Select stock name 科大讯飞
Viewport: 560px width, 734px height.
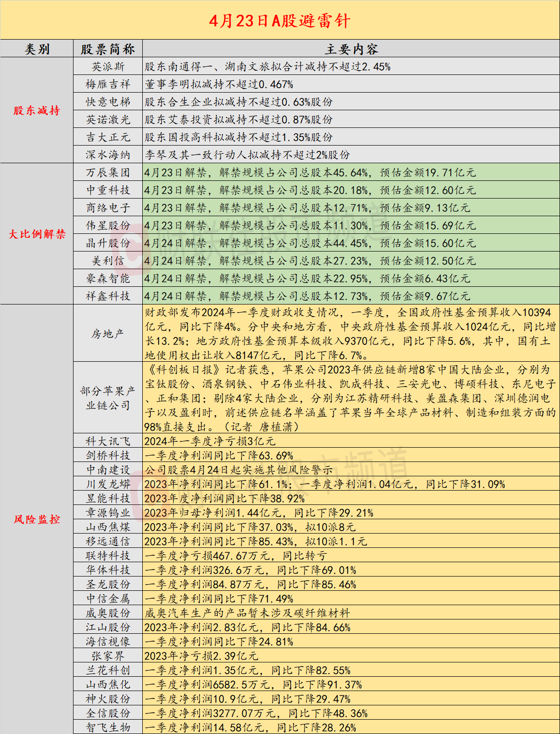tap(108, 441)
